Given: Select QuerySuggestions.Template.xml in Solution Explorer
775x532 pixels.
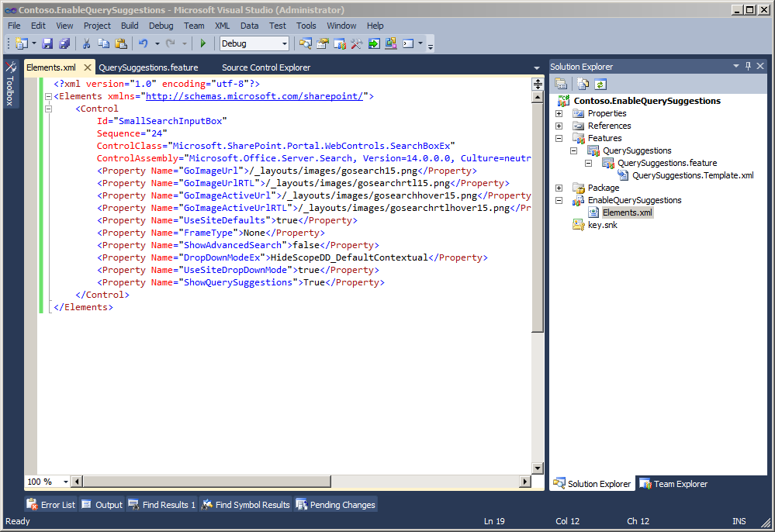Looking at the screenshot, I should pyautogui.click(x=693, y=175).
